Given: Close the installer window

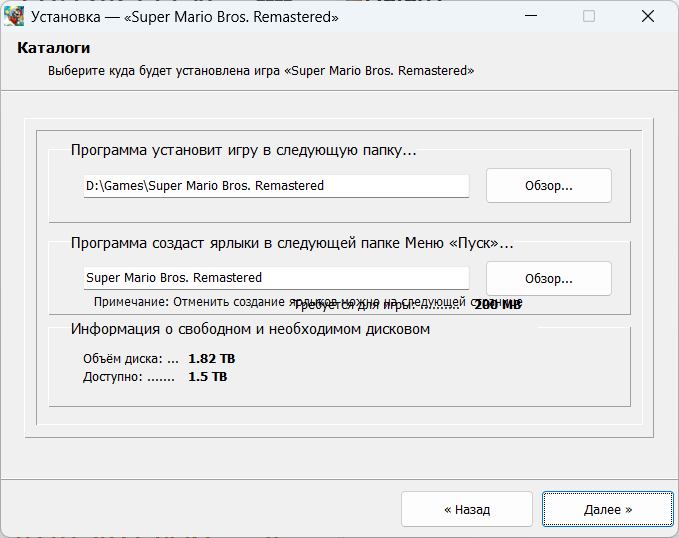Looking at the screenshot, I should tap(649, 17).
